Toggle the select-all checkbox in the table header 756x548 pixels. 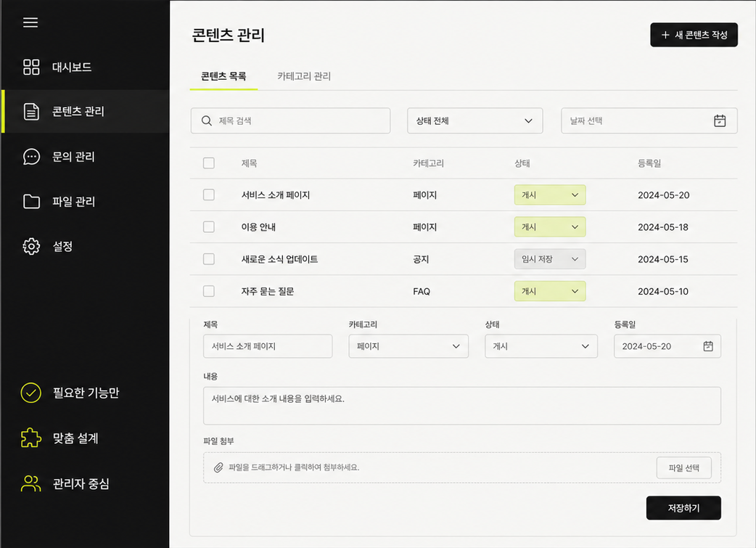pyautogui.click(x=209, y=163)
